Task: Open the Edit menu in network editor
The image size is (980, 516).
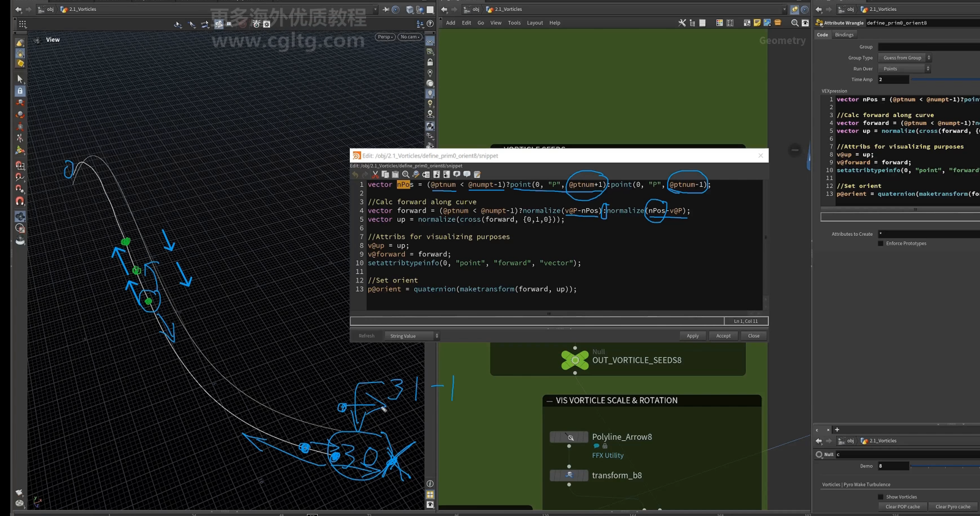Action: [466, 23]
